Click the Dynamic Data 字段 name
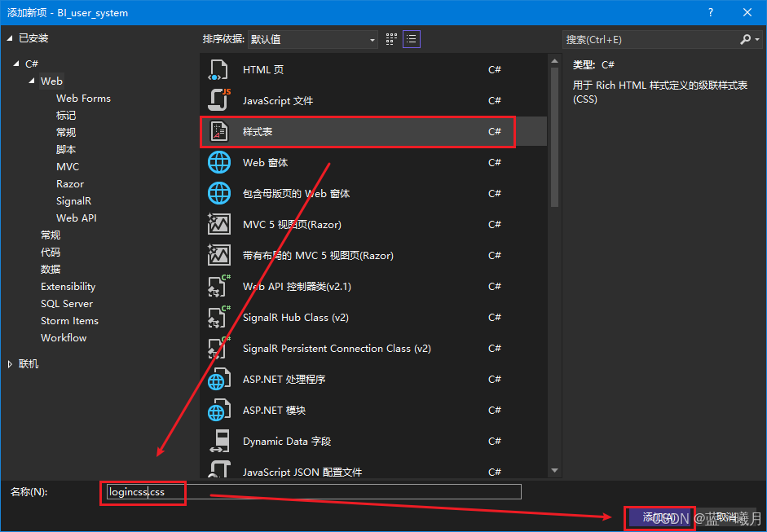Screen dimensions: 767x532 [x=287, y=442]
